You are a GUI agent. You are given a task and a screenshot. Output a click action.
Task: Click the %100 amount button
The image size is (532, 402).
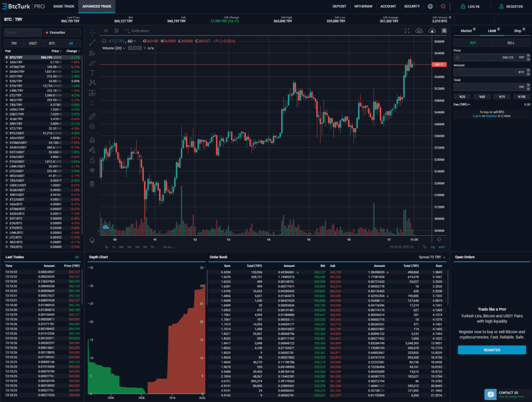pyautogui.click(x=522, y=97)
